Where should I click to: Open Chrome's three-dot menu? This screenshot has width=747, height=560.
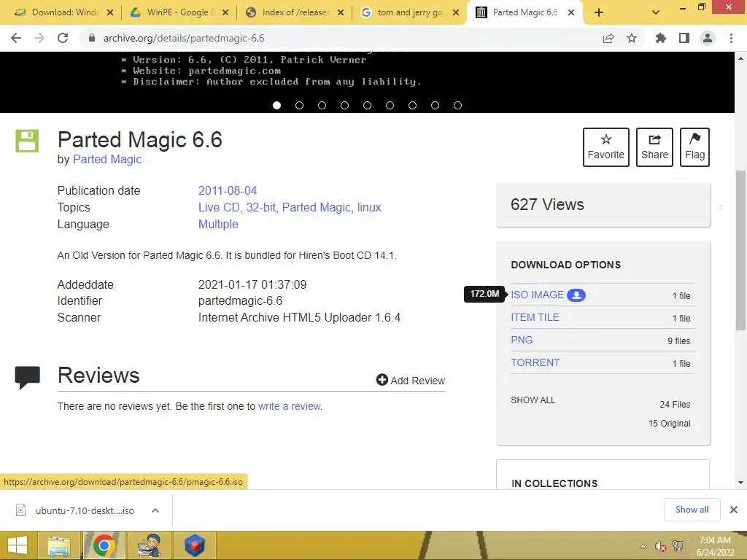click(x=731, y=38)
